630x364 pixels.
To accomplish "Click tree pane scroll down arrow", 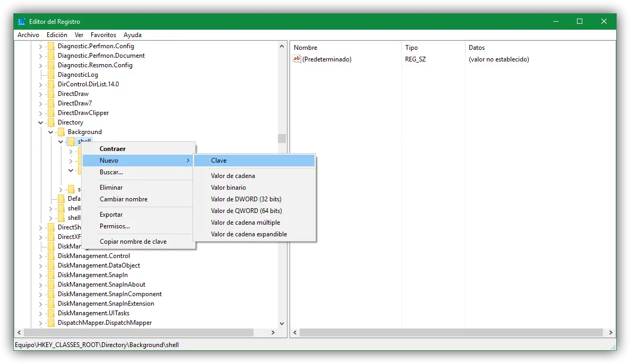I will pyautogui.click(x=282, y=324).
